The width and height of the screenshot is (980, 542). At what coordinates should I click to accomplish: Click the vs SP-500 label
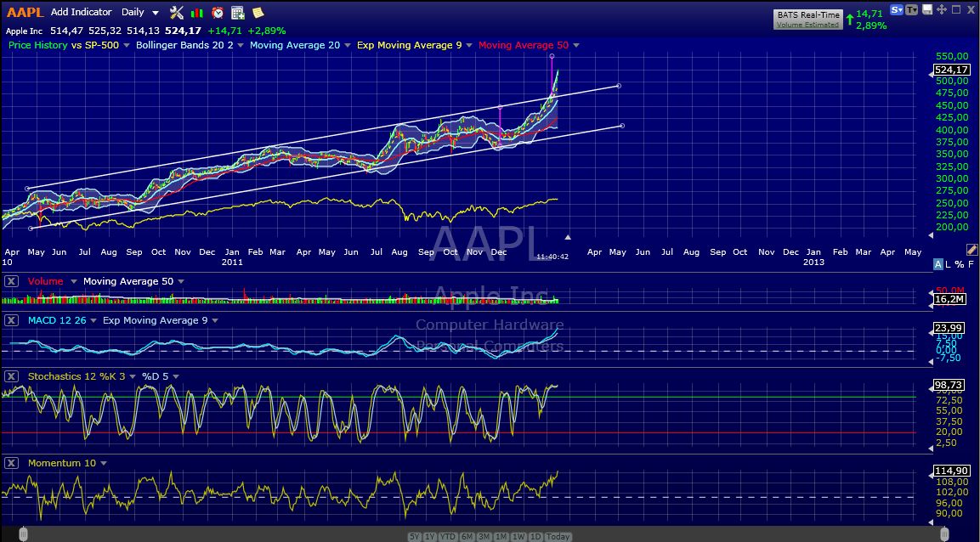pyautogui.click(x=95, y=46)
